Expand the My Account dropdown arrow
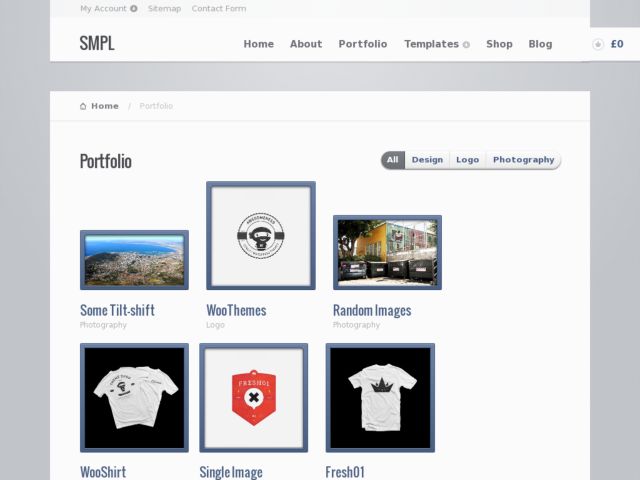 point(133,9)
